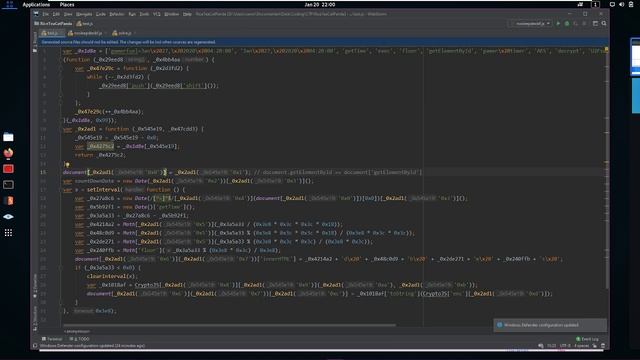Viewport: 640px width, 360px height.
Task: Open the Tools menu
Action: click(x=144, y=14)
